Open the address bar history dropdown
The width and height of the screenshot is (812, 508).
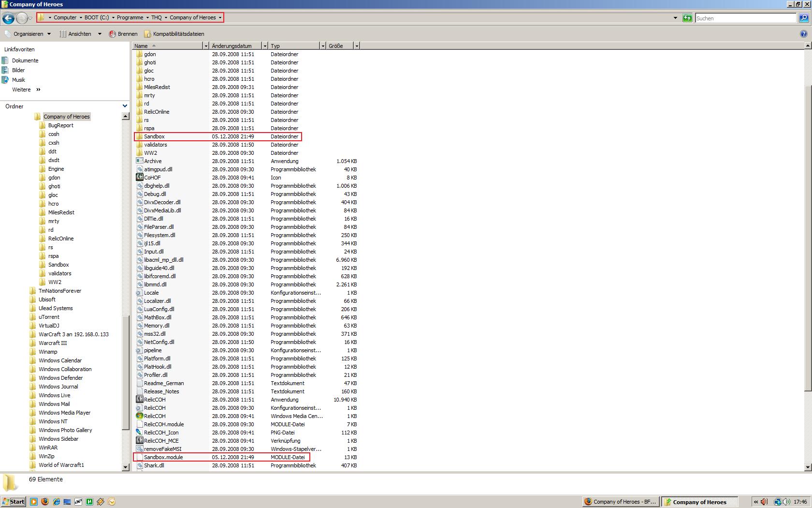coord(675,18)
